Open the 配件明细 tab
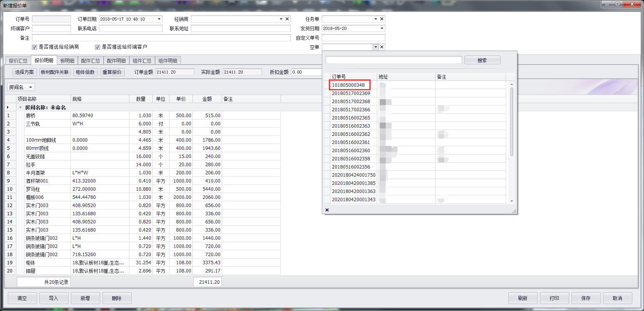 (x=116, y=61)
